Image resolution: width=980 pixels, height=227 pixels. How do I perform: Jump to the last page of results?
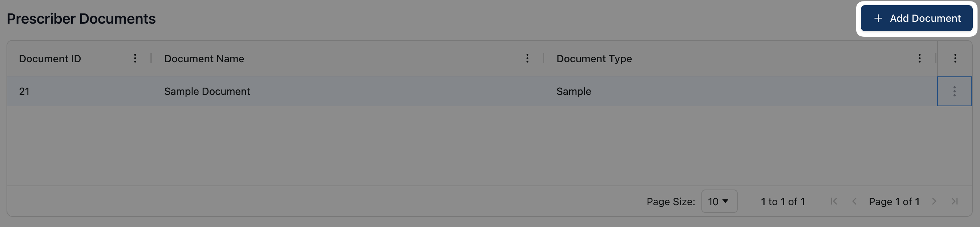pos(954,201)
